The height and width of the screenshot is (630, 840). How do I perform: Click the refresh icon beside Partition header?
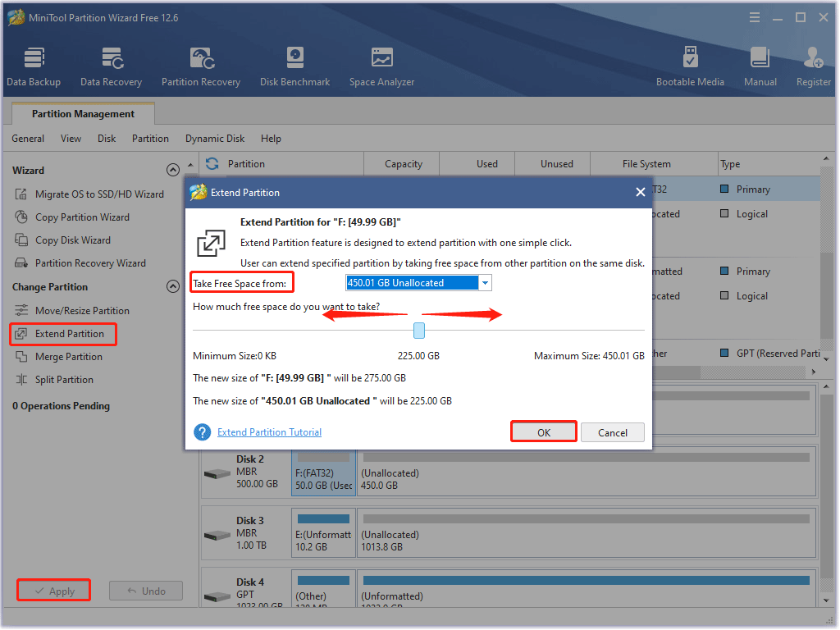click(212, 163)
